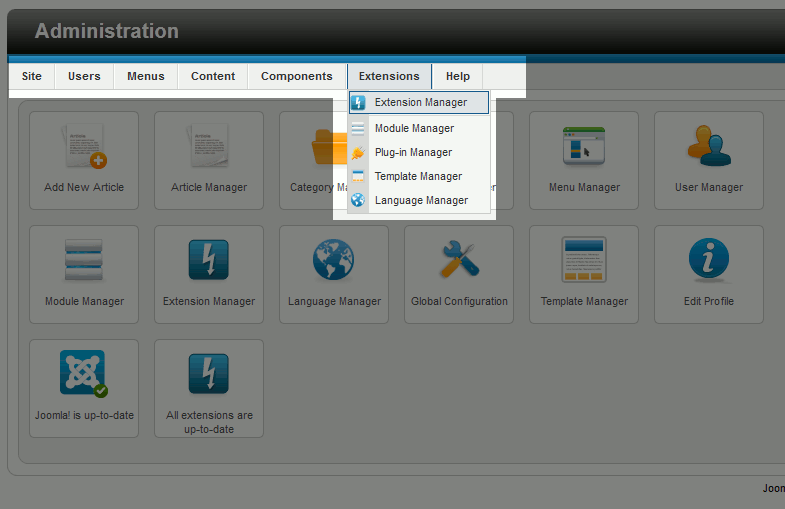
Task: Click the Administration header title
Action: tap(107, 31)
